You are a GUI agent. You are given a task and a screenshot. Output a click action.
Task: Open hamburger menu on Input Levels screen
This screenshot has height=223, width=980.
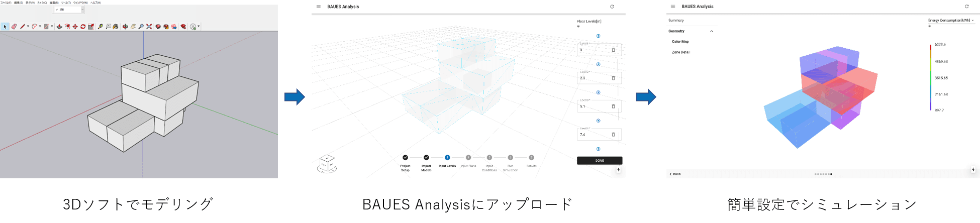coord(319,7)
